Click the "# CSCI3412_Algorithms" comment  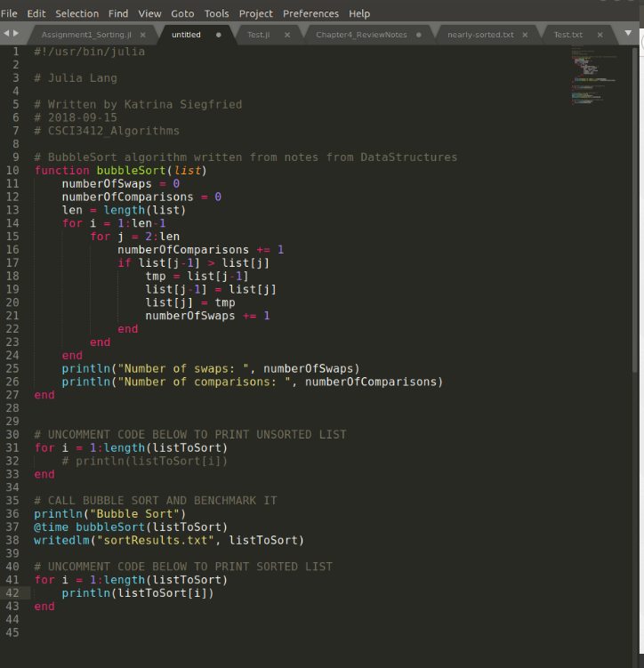(107, 131)
